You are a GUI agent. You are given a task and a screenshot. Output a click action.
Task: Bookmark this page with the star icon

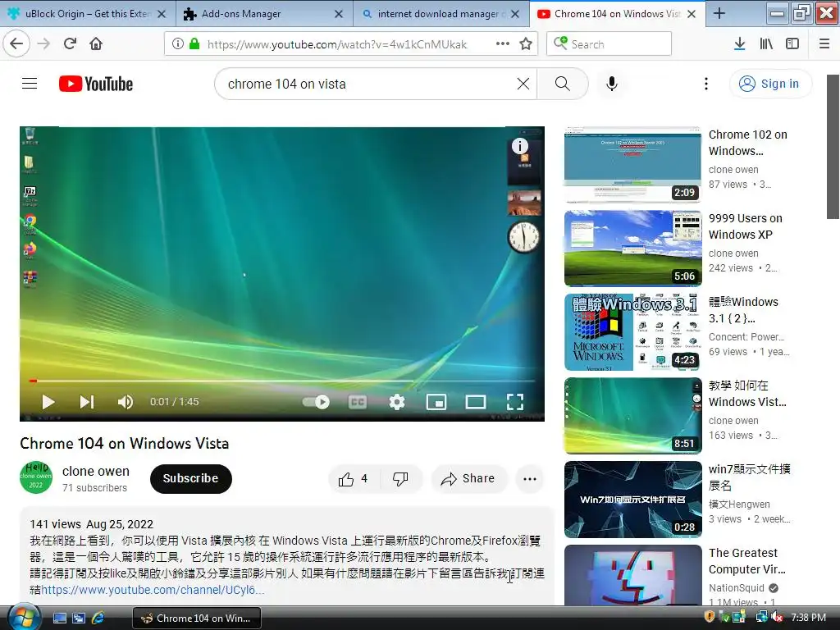coord(526,44)
